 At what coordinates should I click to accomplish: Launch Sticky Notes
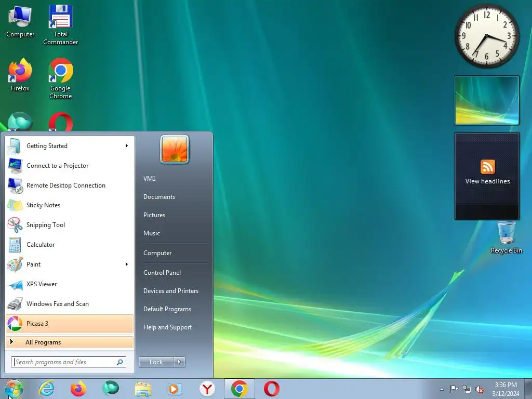70,205
